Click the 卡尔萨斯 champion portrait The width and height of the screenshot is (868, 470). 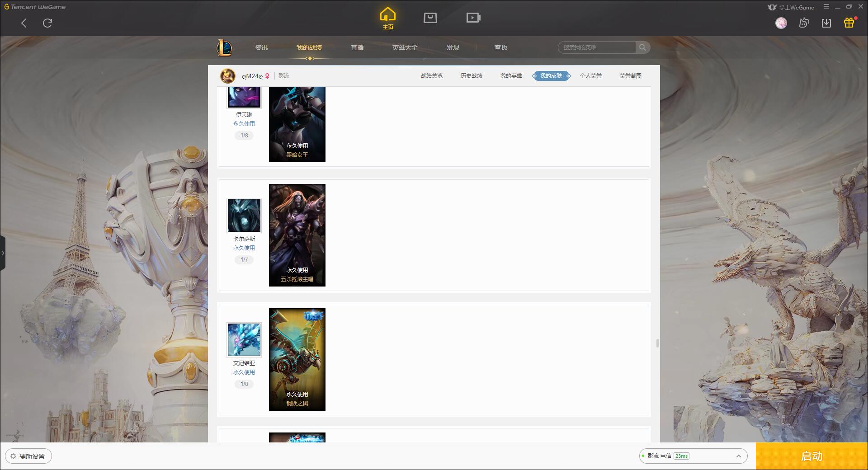coord(244,216)
